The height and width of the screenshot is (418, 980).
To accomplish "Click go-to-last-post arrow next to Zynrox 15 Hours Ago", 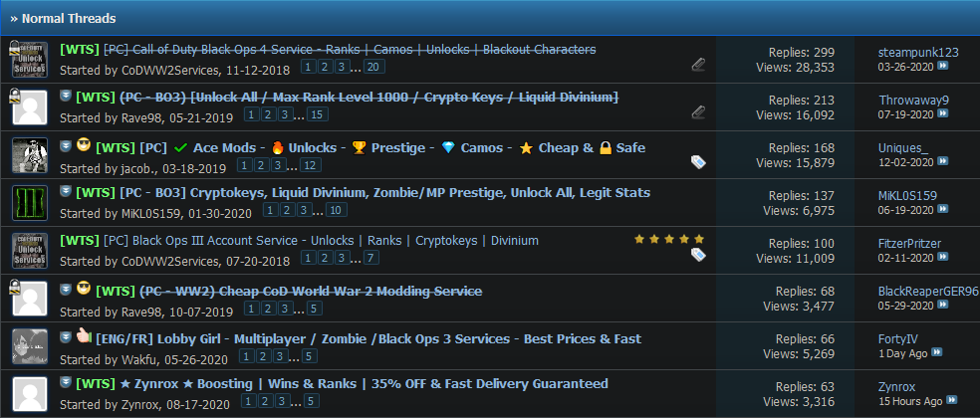I will tap(951, 401).
